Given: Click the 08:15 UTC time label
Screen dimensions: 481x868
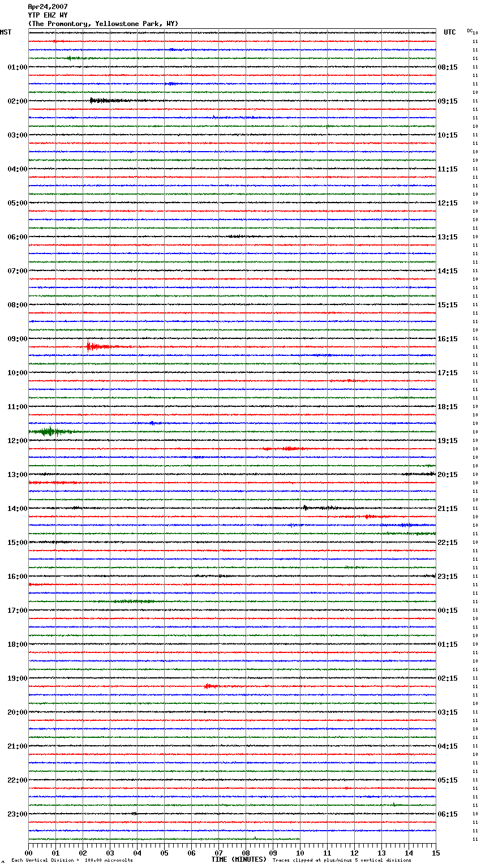Looking at the screenshot, I should (x=448, y=67).
